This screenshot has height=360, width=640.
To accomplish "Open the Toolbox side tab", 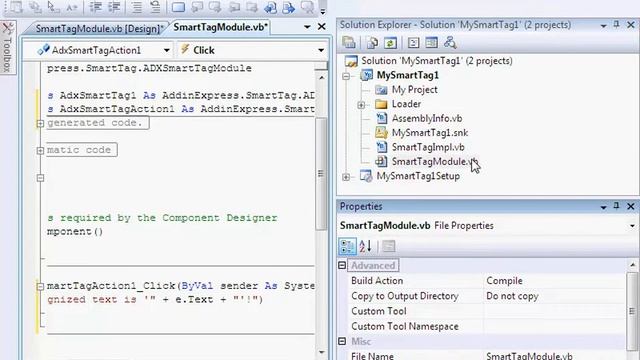I will coord(8,48).
